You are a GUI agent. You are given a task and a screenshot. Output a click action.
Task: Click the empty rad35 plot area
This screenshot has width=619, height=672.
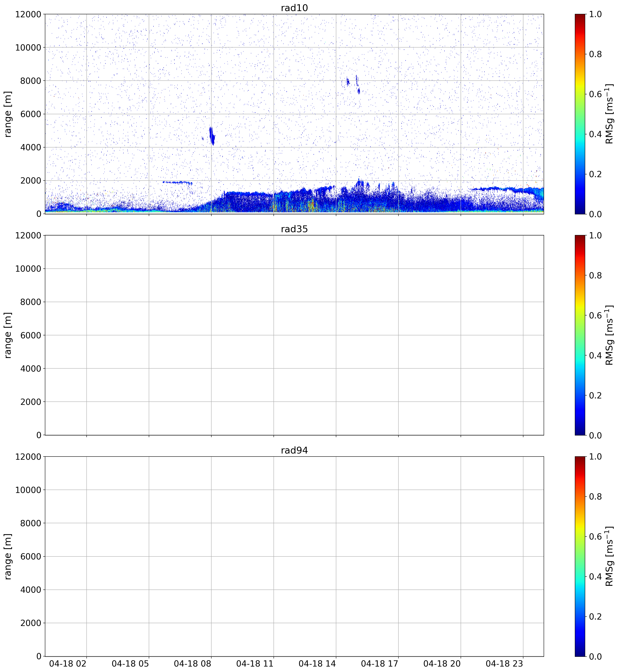(294, 335)
